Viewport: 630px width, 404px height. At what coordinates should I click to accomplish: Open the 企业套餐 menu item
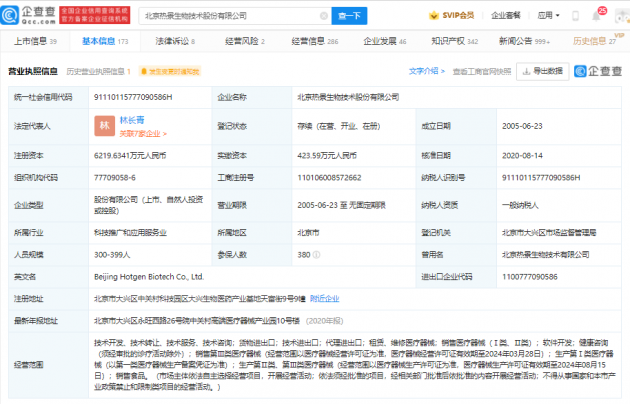[506, 15]
